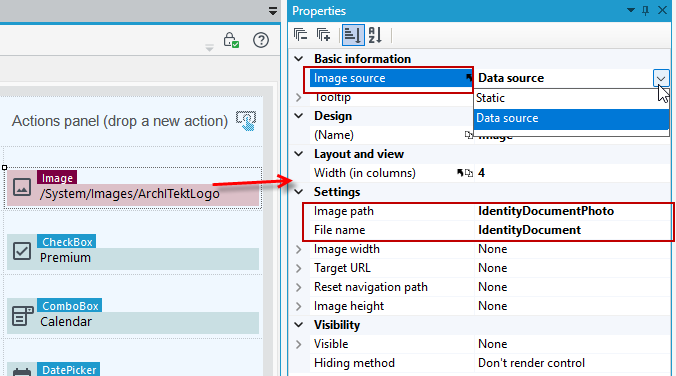Choose Data source in the dropdown list

coord(571,119)
